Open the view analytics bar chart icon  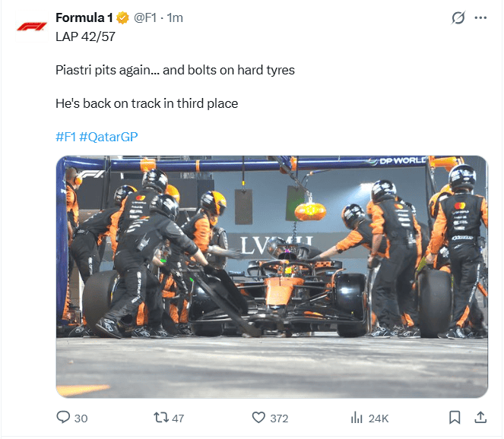tap(357, 418)
